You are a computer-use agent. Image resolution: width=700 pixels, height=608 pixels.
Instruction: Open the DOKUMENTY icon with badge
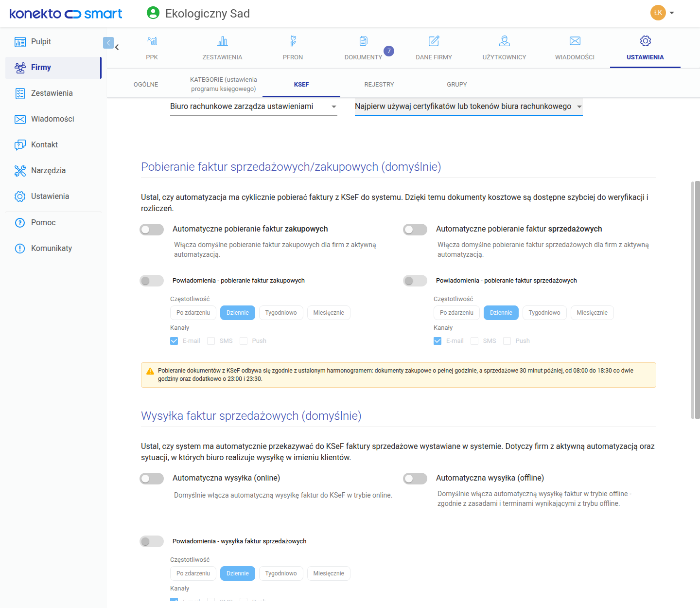pos(364,41)
